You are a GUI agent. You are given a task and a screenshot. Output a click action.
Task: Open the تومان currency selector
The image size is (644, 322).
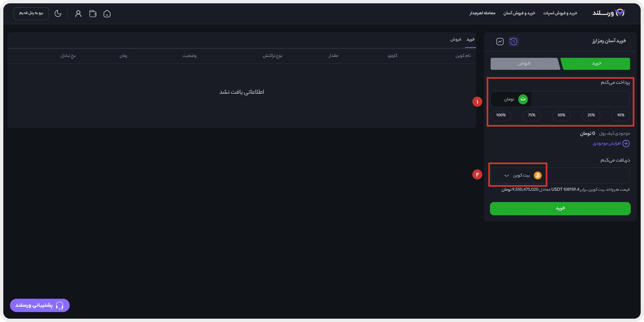click(512, 99)
